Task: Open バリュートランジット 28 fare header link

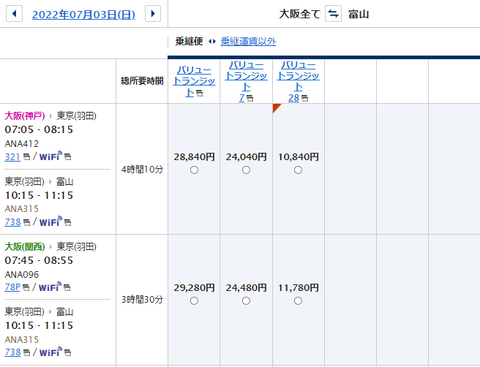Action: (x=298, y=81)
